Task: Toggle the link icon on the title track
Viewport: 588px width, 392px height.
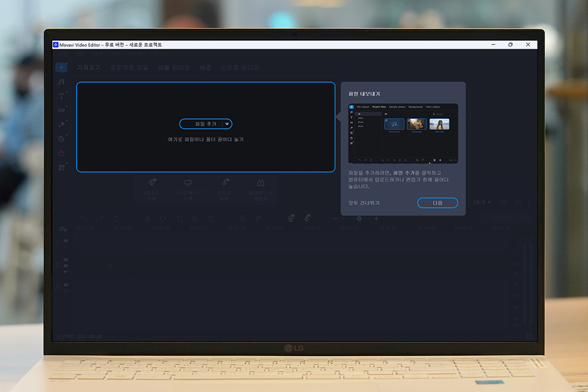Action: (66, 247)
